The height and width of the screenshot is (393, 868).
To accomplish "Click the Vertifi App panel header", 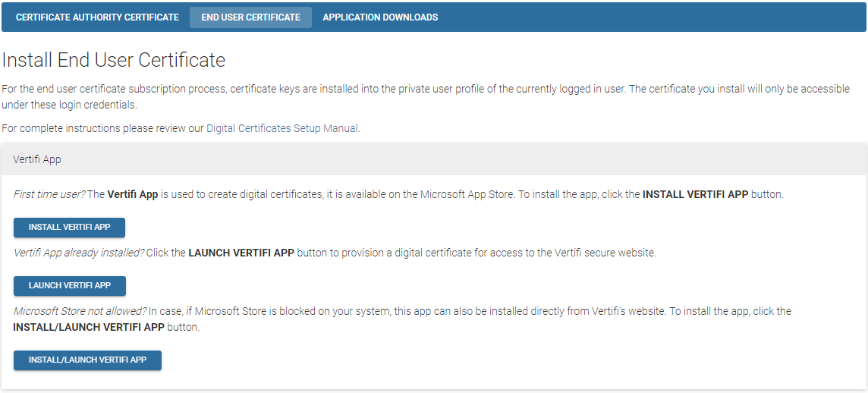I will [x=434, y=160].
